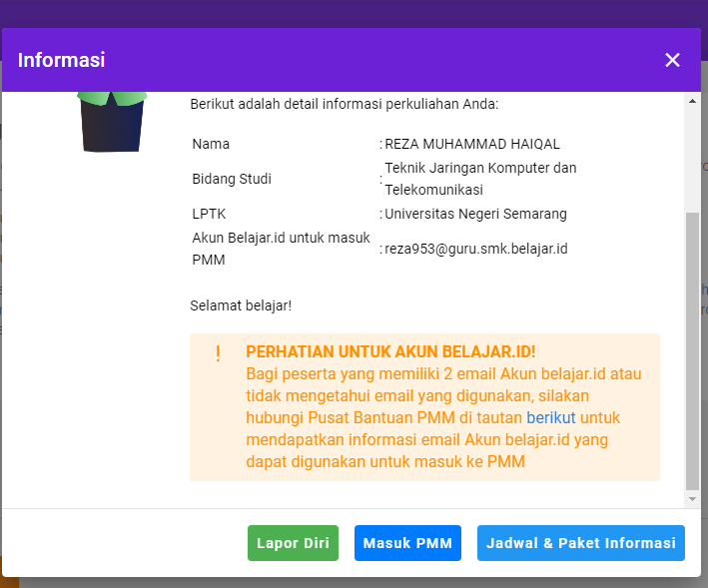
Task: Open Masuk PMM
Action: click(x=407, y=543)
